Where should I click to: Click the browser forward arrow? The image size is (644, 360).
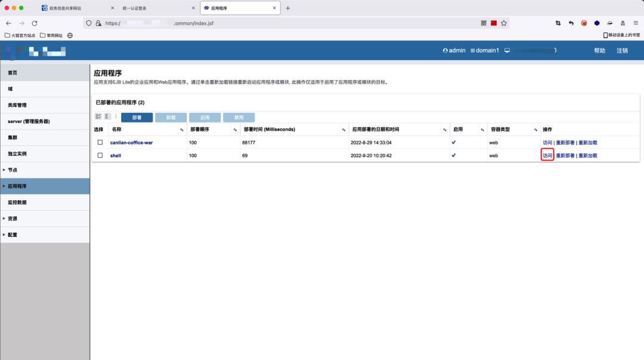point(22,23)
